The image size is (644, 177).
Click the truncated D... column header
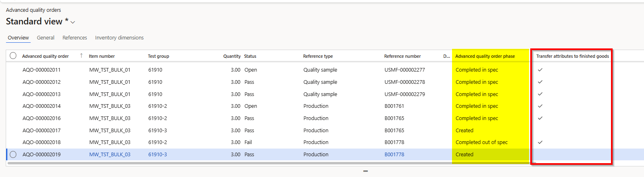click(x=446, y=56)
